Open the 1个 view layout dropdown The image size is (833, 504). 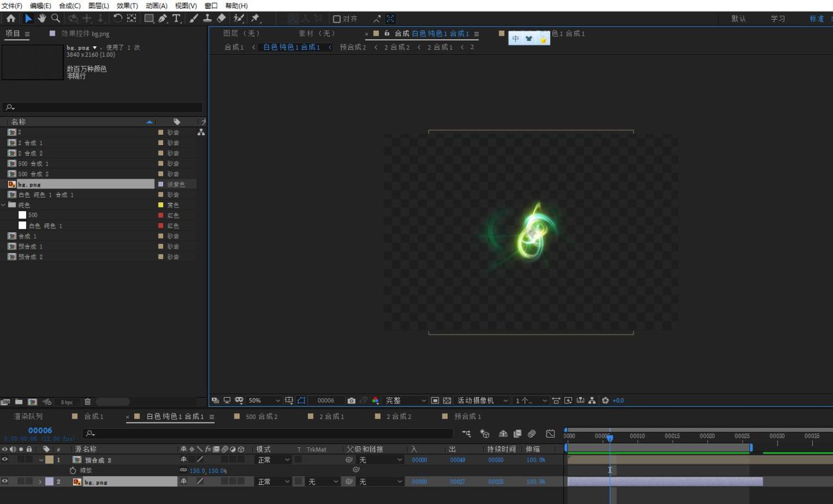coord(531,401)
